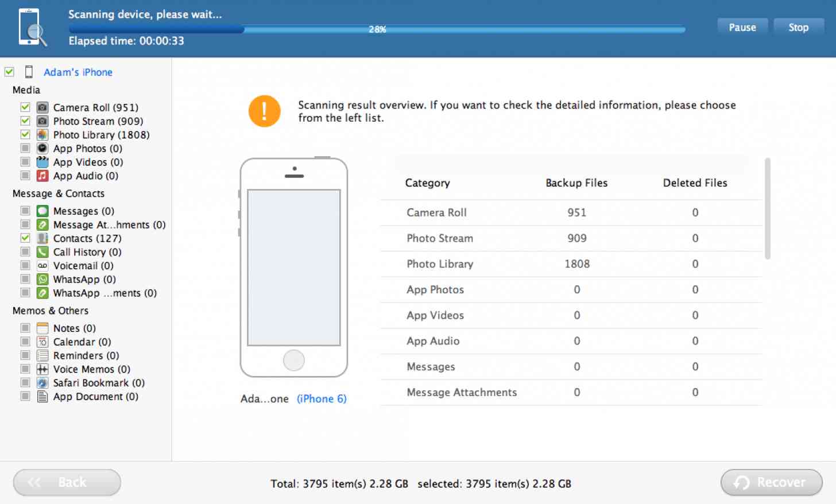Open Adam's iPhone device link

[78, 72]
